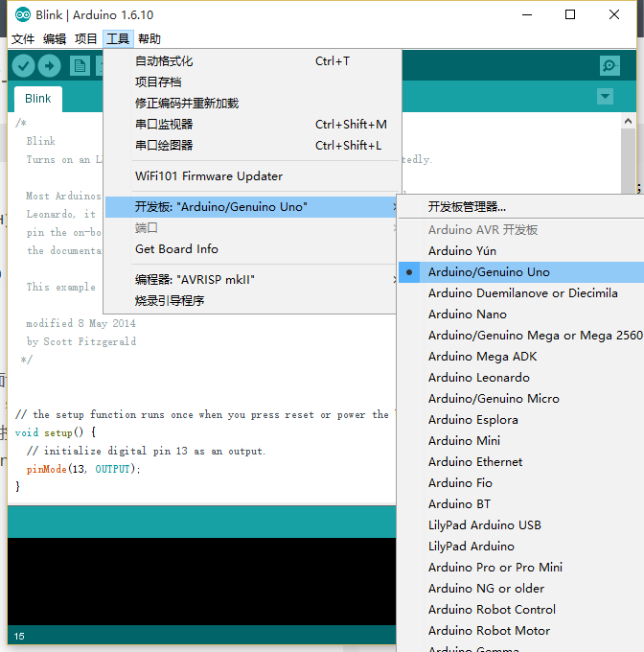Screen dimensions: 644x652
Task: Select Arduino Leonardo board
Action: [x=521, y=378]
